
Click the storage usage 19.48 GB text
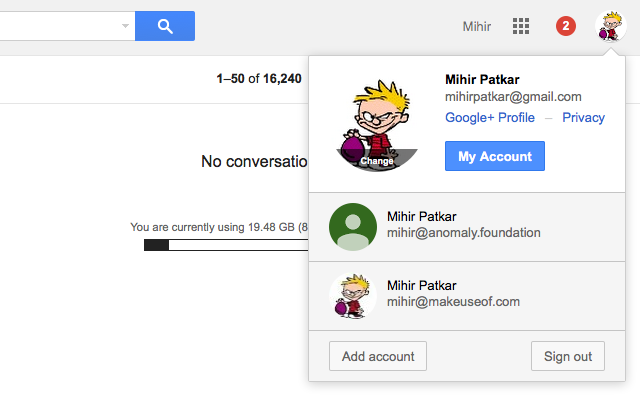point(219,227)
